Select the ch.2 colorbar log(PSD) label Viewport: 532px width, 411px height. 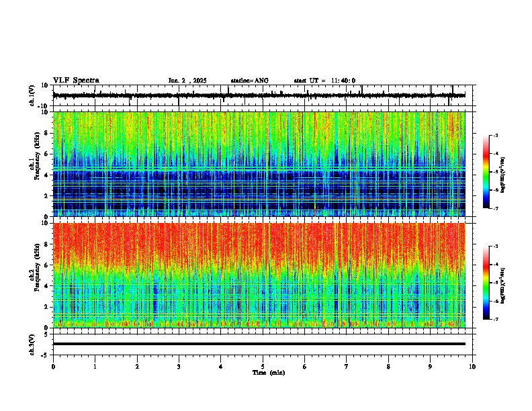503,286
